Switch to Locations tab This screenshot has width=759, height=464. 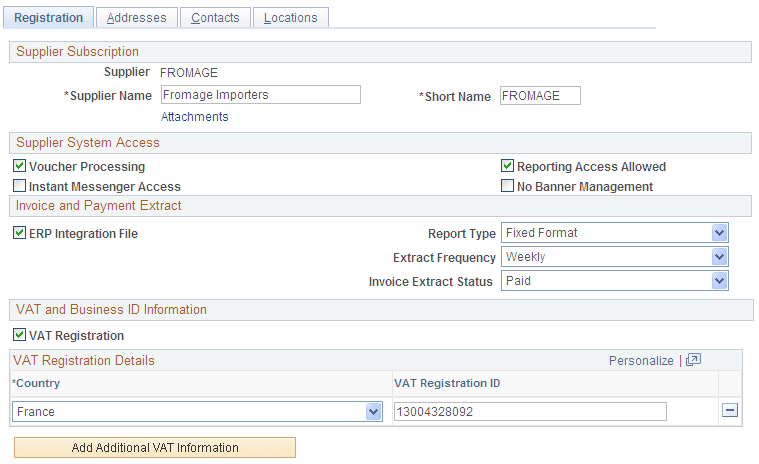pyautogui.click(x=291, y=18)
